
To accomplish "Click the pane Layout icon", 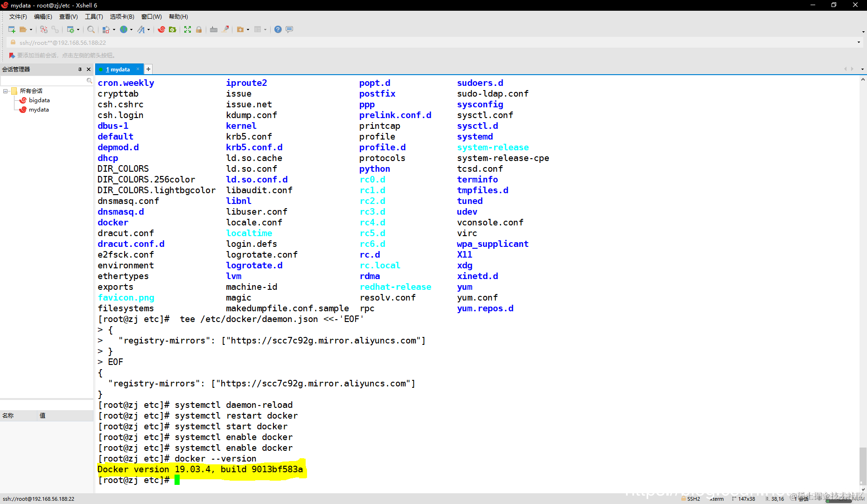I will [x=258, y=29].
